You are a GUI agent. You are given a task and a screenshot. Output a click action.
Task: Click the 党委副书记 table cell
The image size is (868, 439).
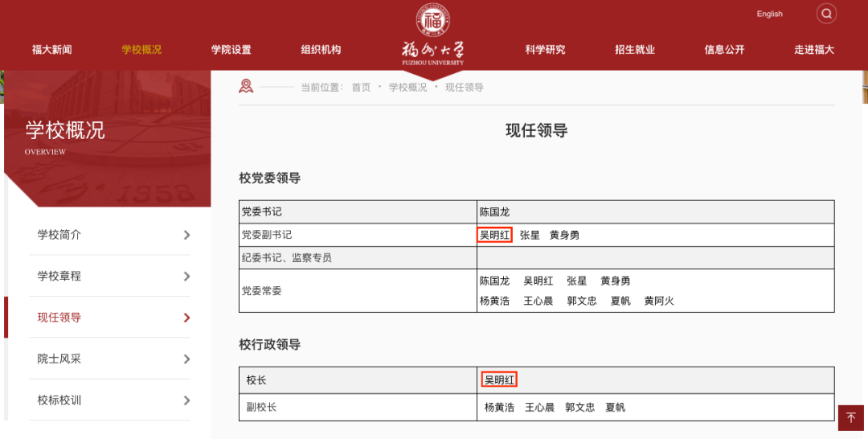(x=358, y=235)
